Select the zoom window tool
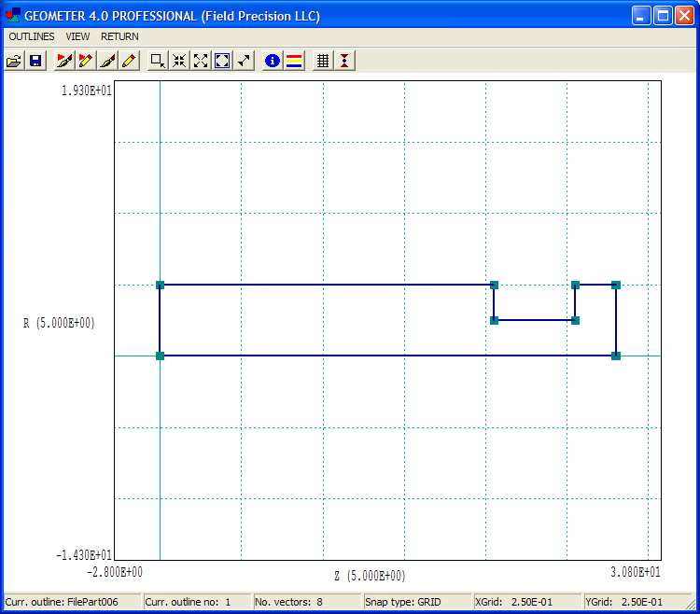 point(158,61)
